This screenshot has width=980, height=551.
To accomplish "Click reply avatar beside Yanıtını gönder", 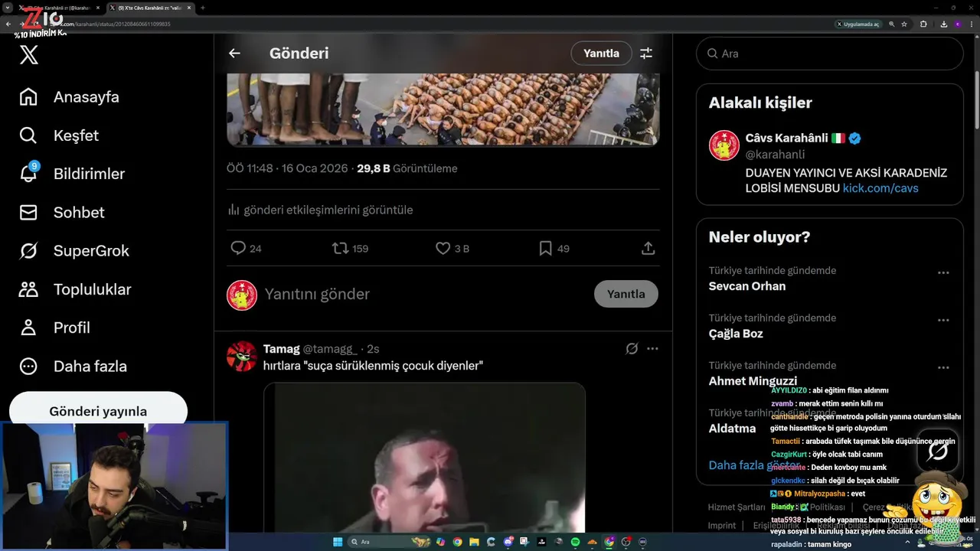I will coord(242,295).
